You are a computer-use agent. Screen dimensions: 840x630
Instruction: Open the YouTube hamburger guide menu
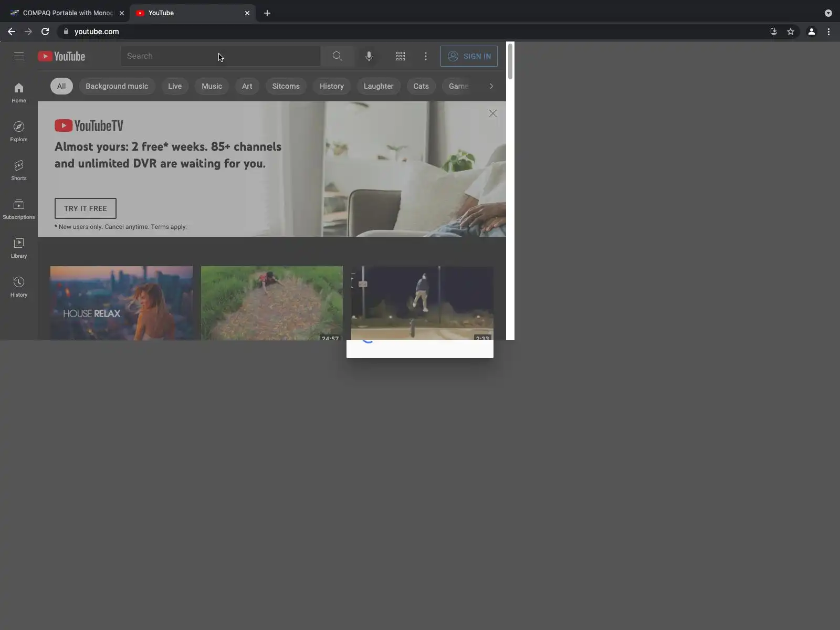click(19, 56)
